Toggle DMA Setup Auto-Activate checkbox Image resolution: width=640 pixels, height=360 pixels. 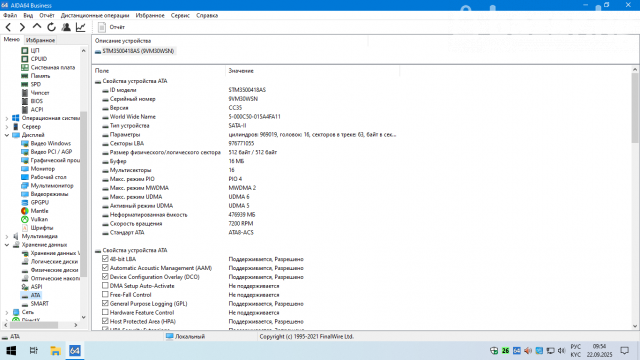pyautogui.click(x=105, y=286)
